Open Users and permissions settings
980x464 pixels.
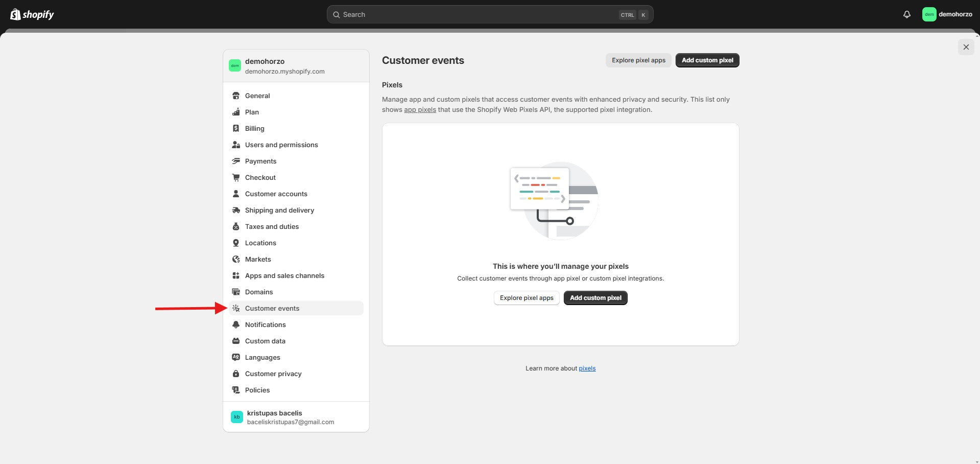[281, 145]
